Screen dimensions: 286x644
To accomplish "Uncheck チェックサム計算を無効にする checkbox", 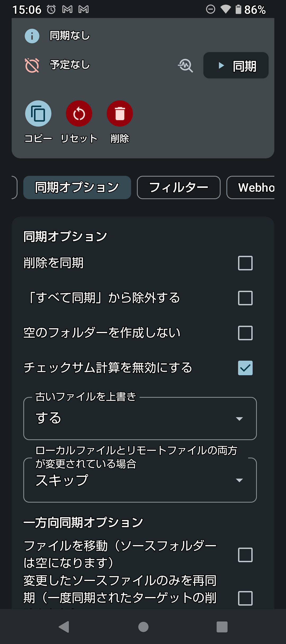I will click(x=245, y=368).
